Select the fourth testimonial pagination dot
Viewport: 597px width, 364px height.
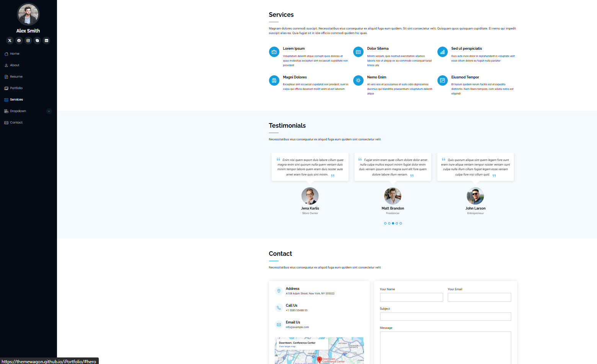coord(397,223)
